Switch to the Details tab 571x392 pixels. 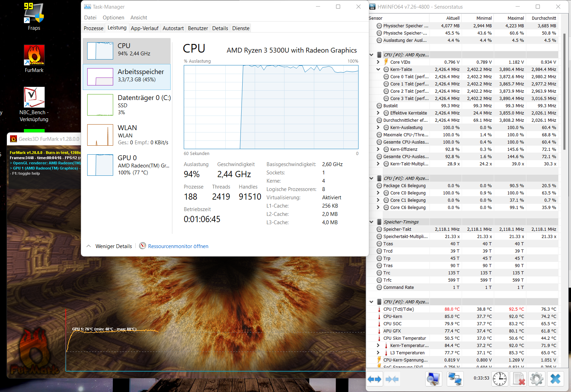(220, 28)
